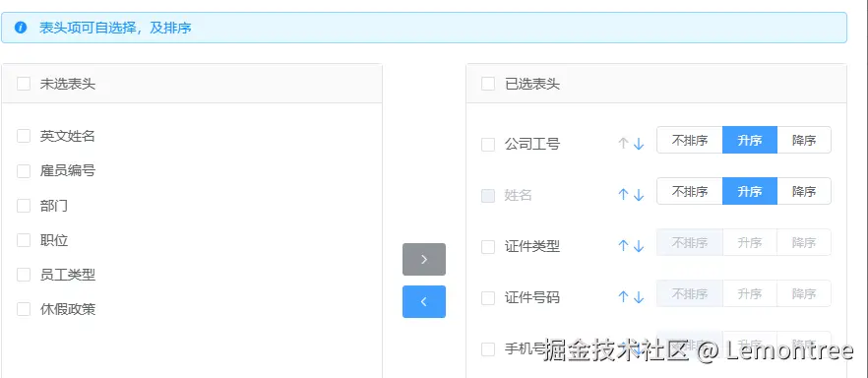868x378 pixels.
Task: Move 证件号码 down with arrow
Action: coord(639,297)
